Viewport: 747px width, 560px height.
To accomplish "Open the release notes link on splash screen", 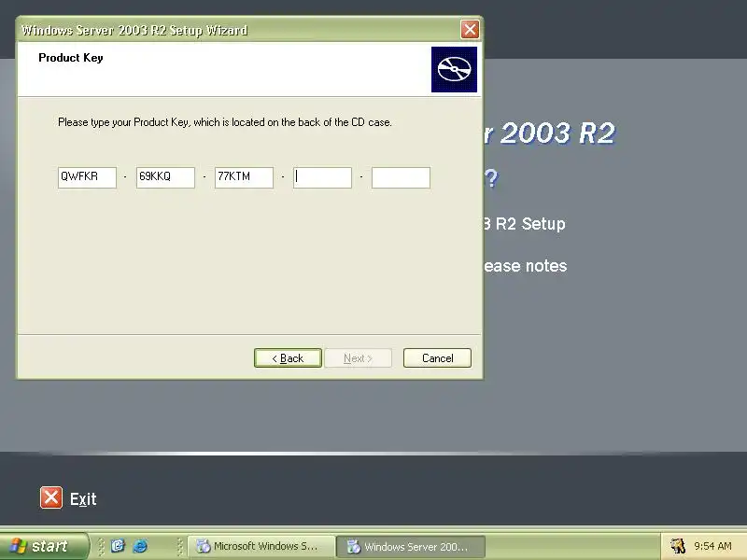I will 526,266.
